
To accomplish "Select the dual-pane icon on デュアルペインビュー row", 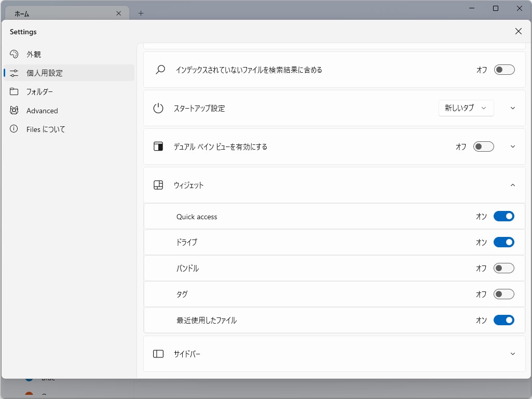I will tap(158, 147).
